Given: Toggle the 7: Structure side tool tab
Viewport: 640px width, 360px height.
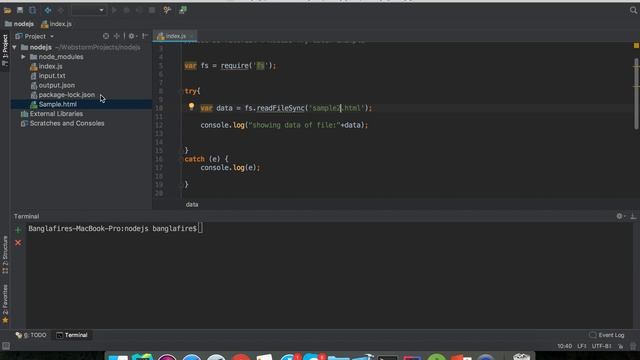Looking at the screenshot, I should pos(5,255).
